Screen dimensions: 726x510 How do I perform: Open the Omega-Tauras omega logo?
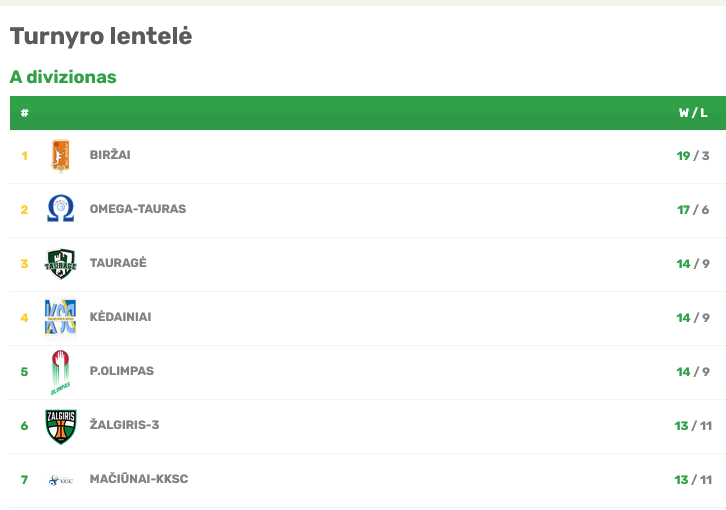[x=61, y=208]
